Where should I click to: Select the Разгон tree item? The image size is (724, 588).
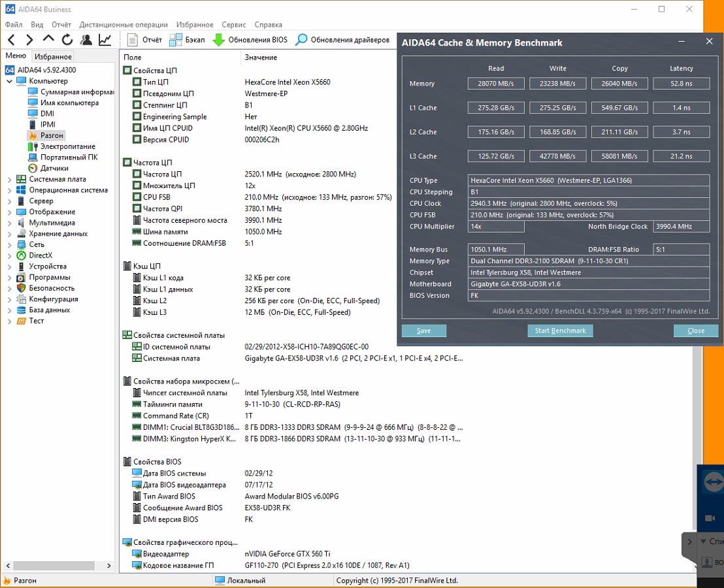point(46,135)
